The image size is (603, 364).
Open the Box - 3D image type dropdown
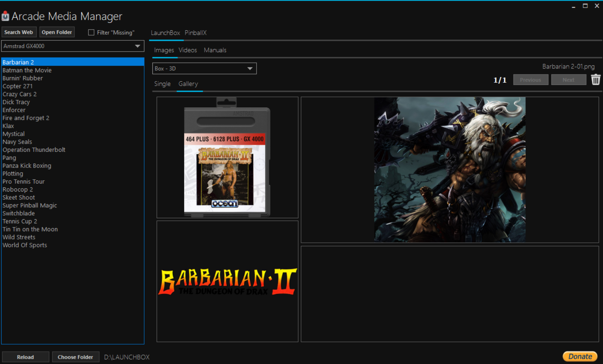coord(204,68)
